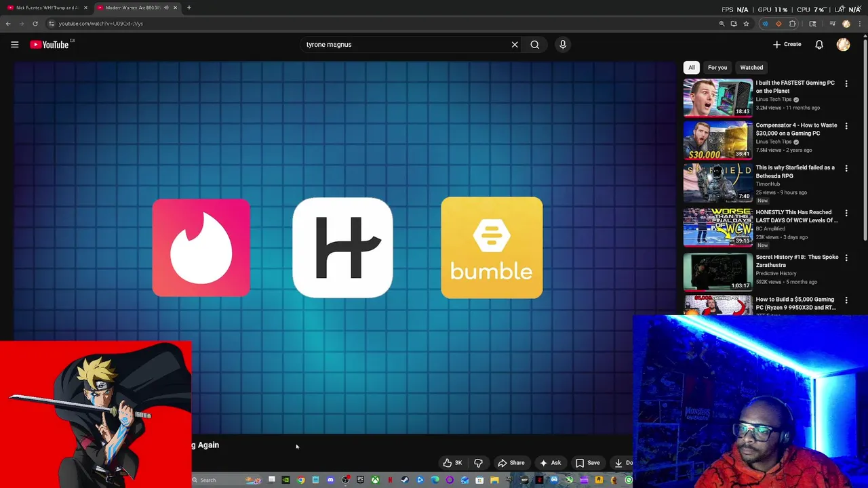Click the Save button
Image resolution: width=868 pixels, height=488 pixels.
click(x=587, y=463)
